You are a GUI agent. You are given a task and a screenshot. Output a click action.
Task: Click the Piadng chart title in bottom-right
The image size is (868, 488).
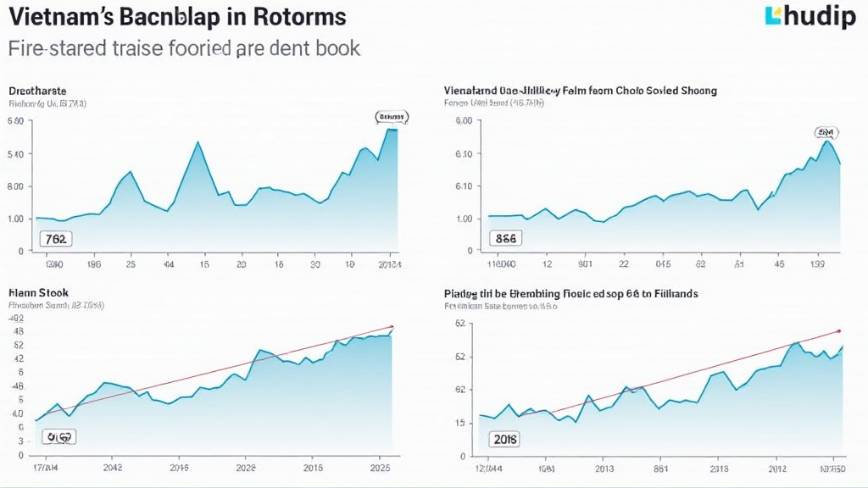click(x=570, y=292)
